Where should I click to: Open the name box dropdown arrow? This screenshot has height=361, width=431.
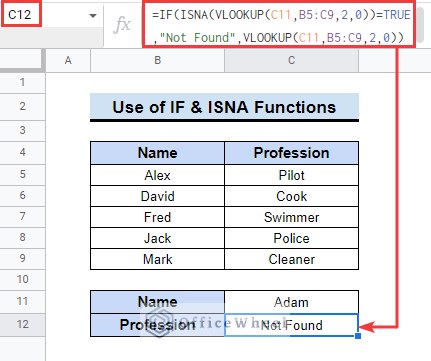93,16
